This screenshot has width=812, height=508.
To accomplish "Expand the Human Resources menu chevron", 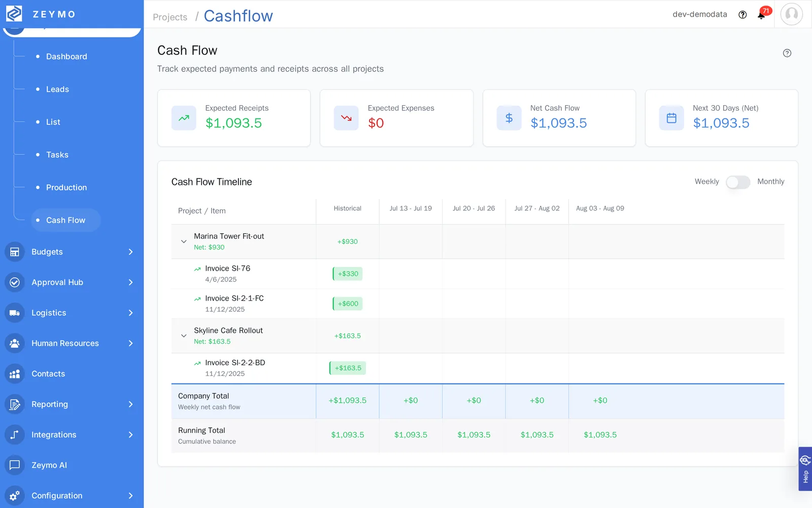I will coord(130,343).
